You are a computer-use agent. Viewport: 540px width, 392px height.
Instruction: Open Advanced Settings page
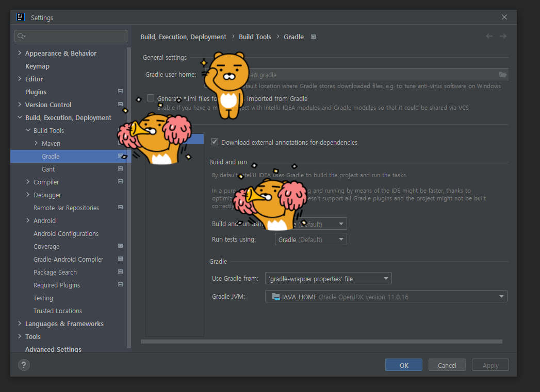click(53, 349)
